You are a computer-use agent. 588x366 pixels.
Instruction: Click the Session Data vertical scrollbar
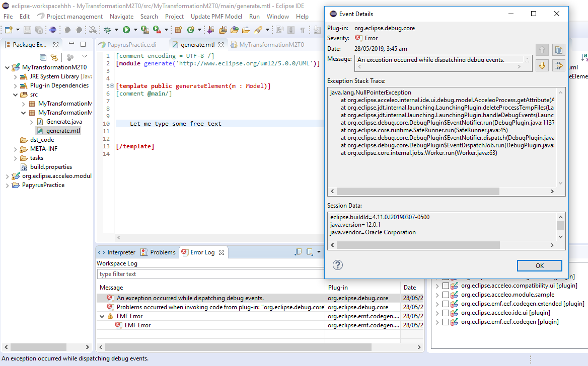(560, 227)
